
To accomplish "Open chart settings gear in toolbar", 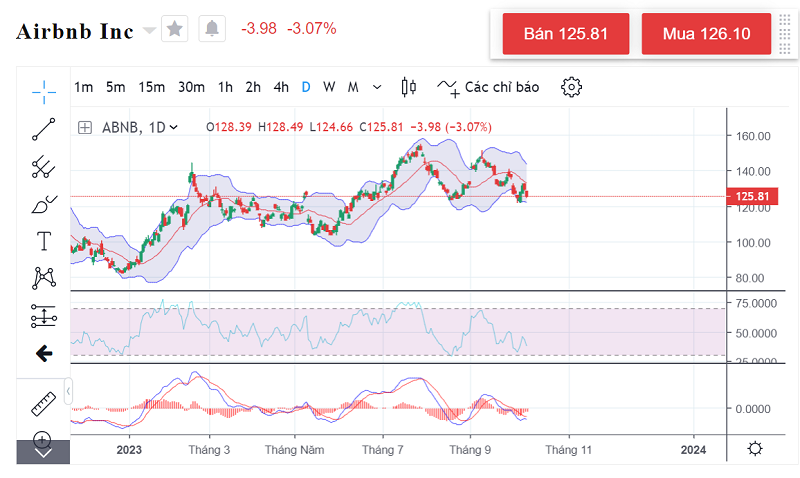I will coord(571,87).
